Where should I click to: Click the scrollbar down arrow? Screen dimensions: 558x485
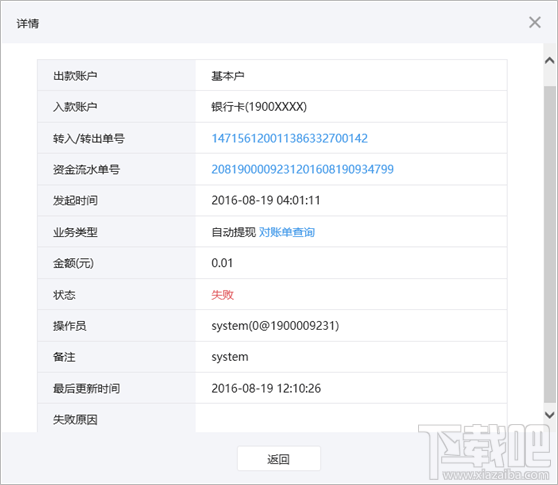[549, 415]
